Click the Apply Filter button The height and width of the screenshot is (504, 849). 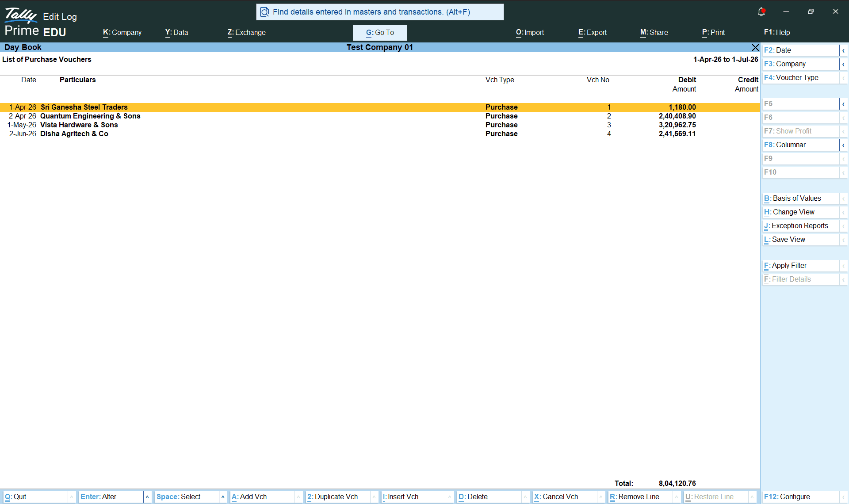click(800, 266)
